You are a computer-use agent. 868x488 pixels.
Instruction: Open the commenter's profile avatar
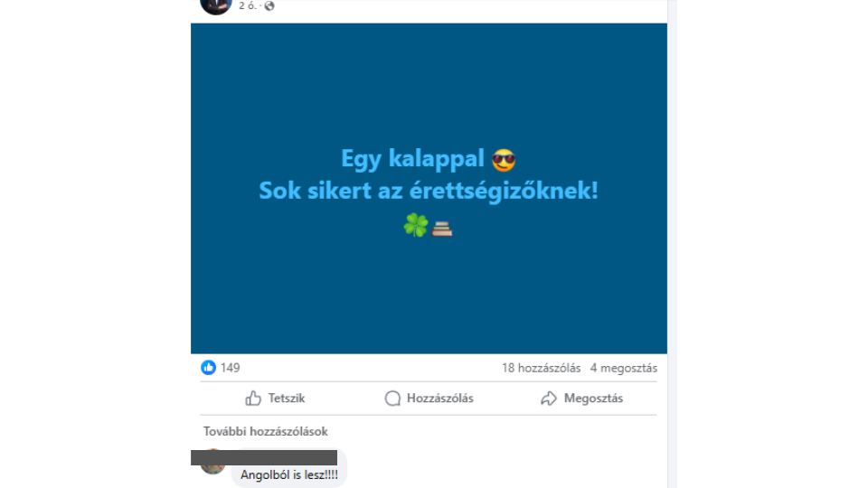click(212, 464)
